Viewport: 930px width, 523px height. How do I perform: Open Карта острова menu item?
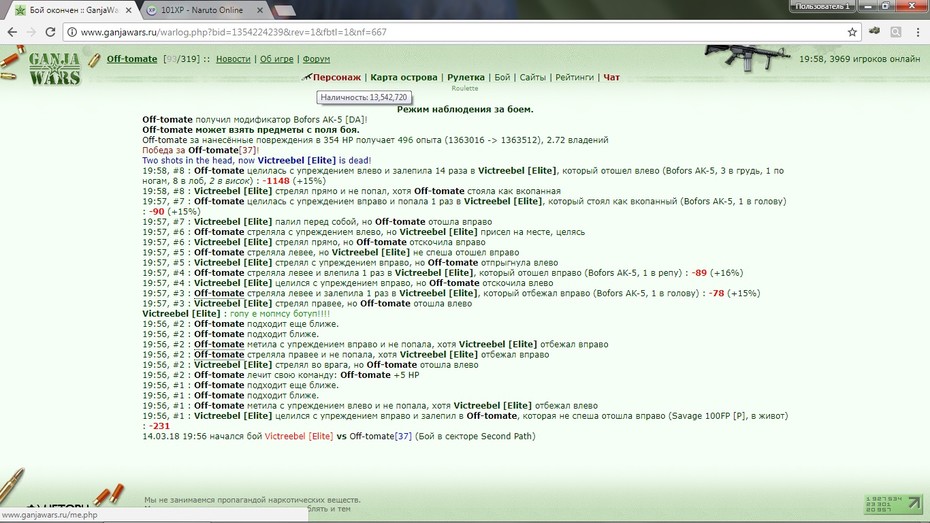point(403,77)
